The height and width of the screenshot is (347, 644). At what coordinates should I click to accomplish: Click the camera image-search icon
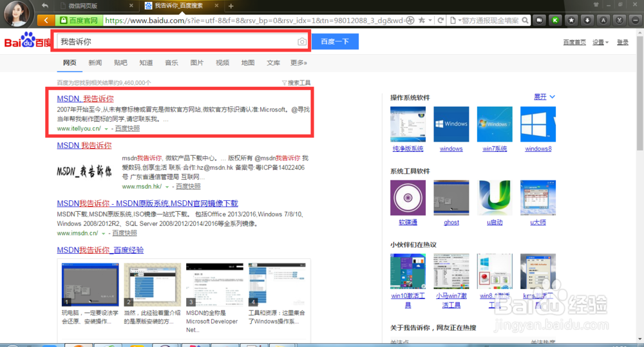click(302, 41)
